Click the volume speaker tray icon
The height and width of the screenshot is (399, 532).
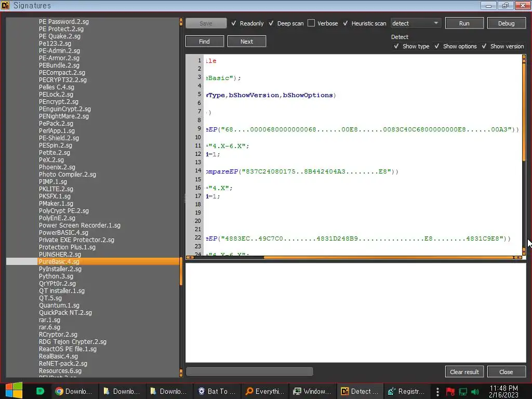click(475, 392)
